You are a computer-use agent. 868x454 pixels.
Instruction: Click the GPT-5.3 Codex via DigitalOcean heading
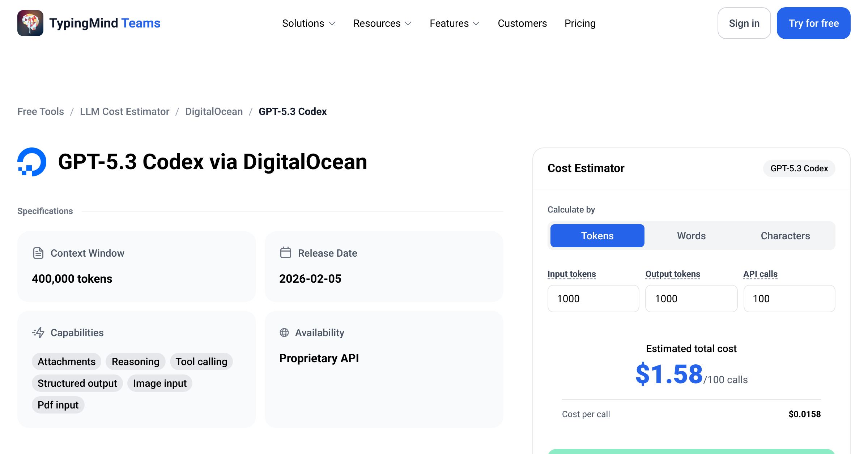pos(213,162)
